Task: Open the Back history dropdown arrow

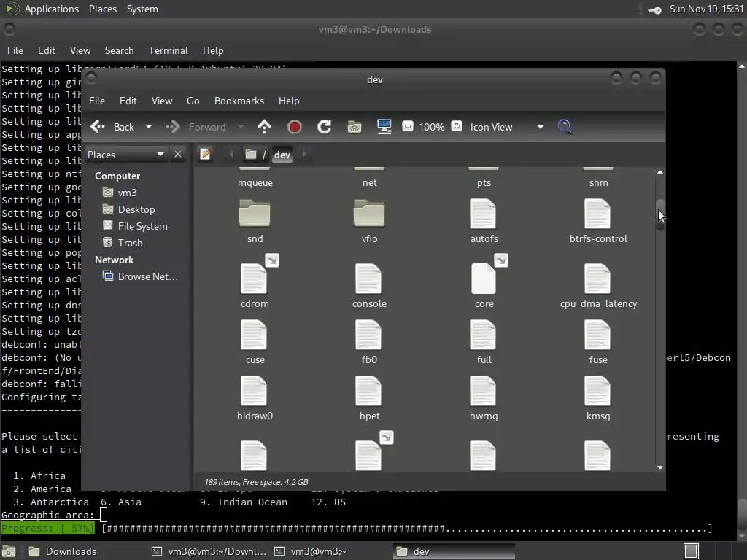Action: [x=149, y=127]
